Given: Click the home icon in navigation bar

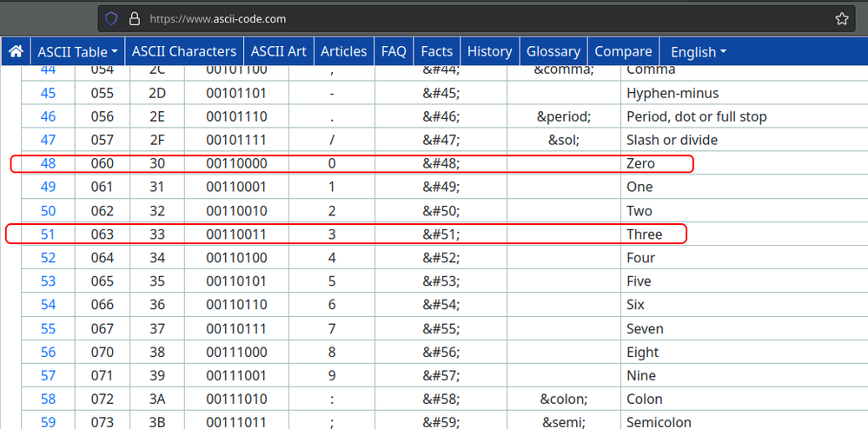Looking at the screenshot, I should [x=16, y=51].
